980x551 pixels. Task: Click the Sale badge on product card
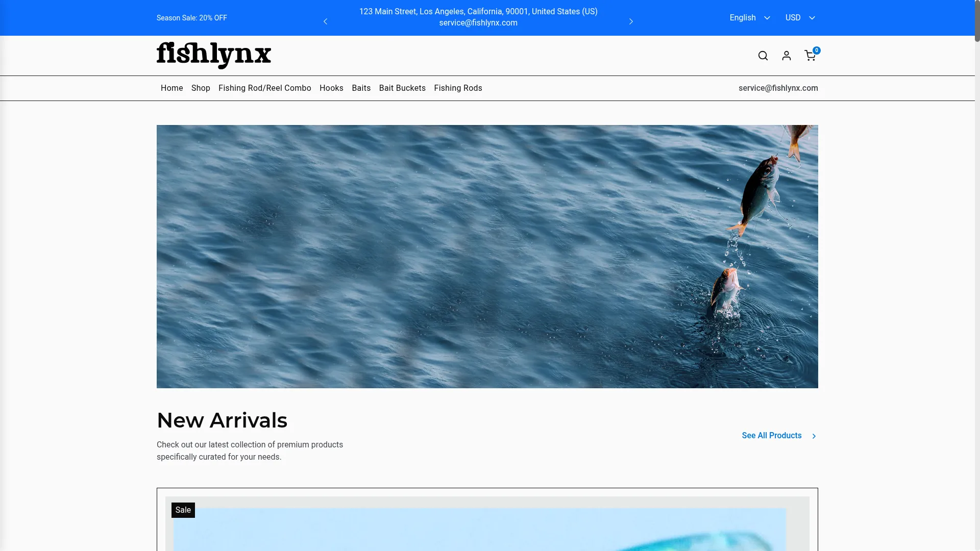pos(183,510)
